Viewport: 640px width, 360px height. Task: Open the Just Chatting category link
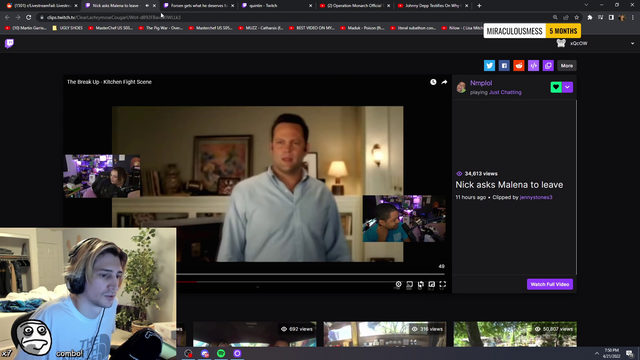505,92
